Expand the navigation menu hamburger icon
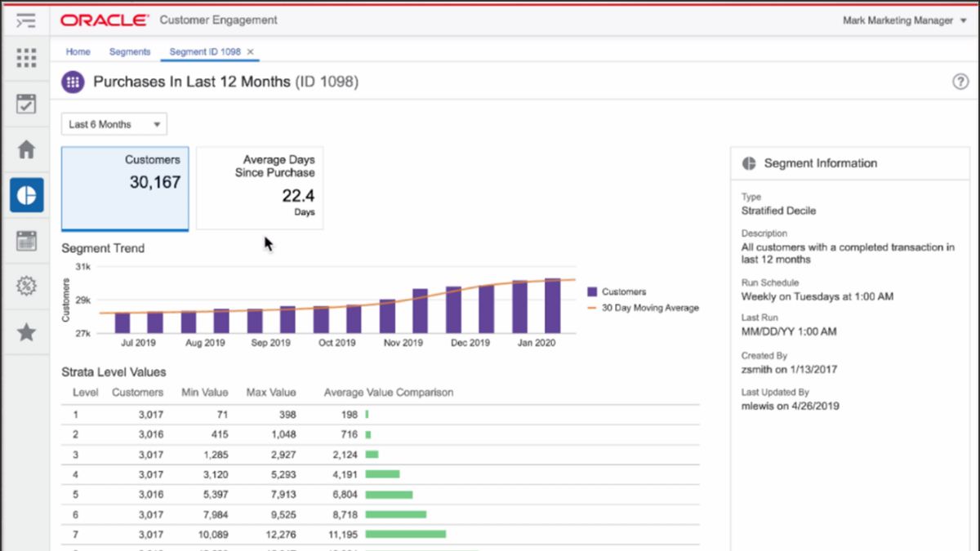The height and width of the screenshot is (551, 980). point(25,20)
